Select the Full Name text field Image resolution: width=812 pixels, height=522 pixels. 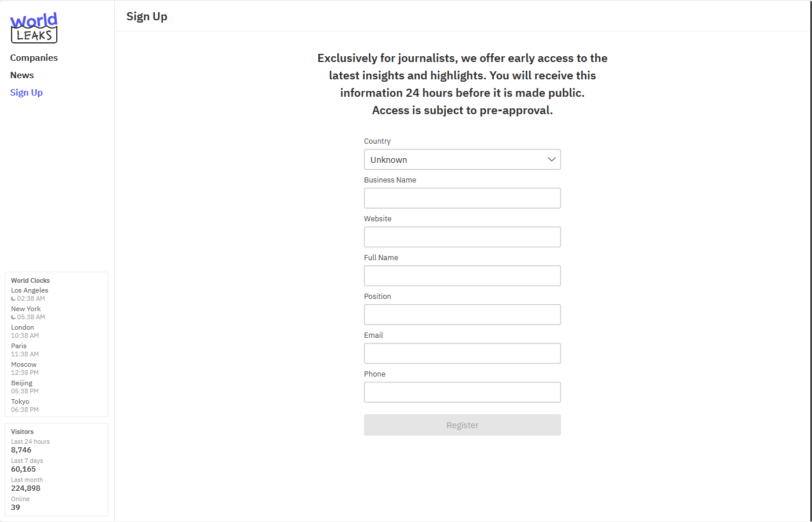(x=462, y=276)
